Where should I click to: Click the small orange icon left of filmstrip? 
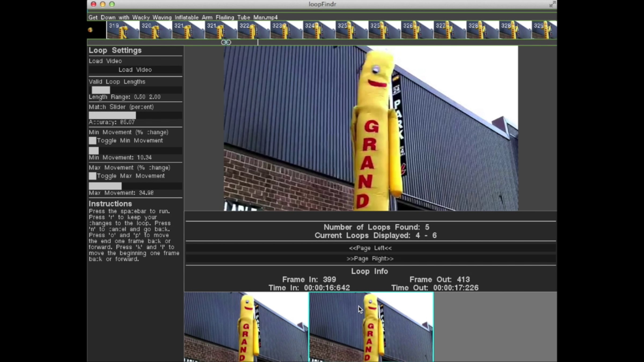pos(90,30)
